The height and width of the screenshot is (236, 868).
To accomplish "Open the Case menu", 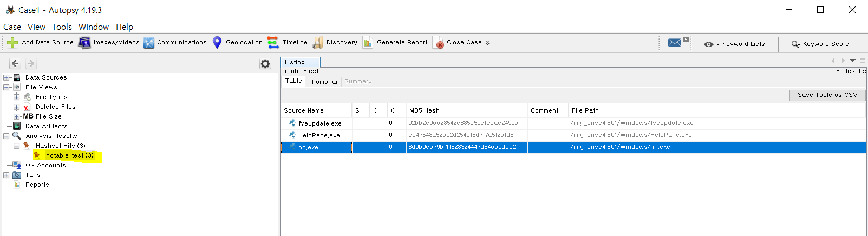I will click(12, 27).
